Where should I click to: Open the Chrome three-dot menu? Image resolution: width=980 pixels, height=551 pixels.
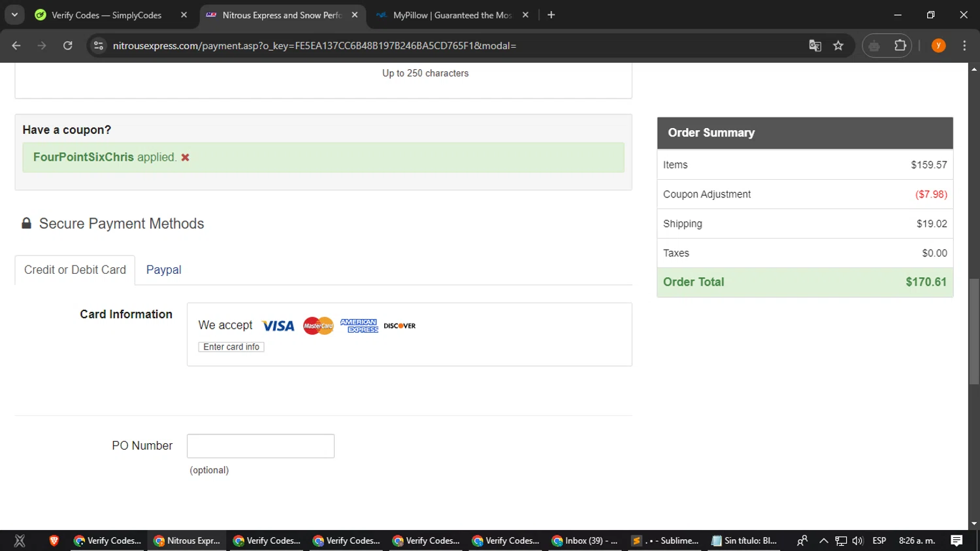(964, 46)
